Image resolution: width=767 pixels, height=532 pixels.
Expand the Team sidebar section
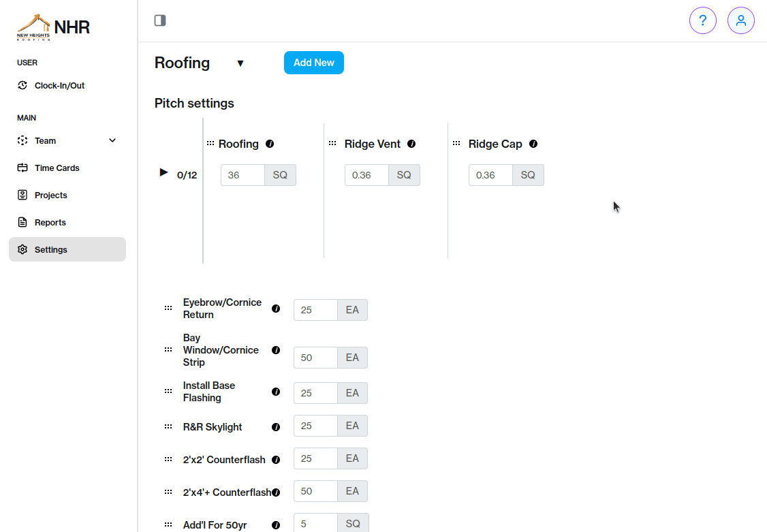(112, 140)
